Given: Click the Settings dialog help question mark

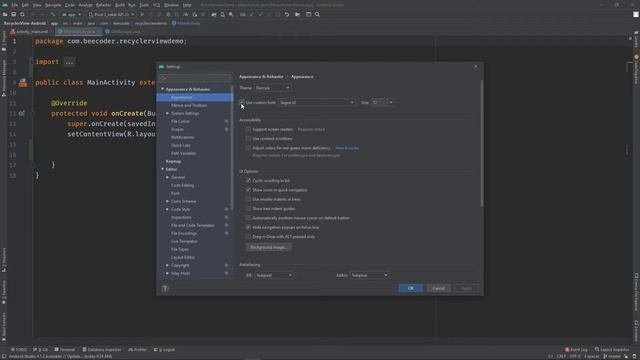Looking at the screenshot, I should click(x=165, y=288).
